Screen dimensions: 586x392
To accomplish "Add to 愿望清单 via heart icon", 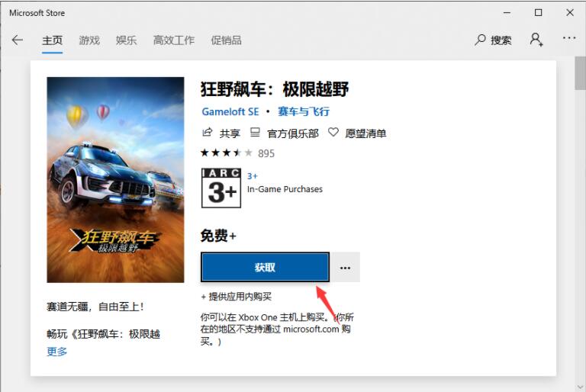I will [x=333, y=132].
